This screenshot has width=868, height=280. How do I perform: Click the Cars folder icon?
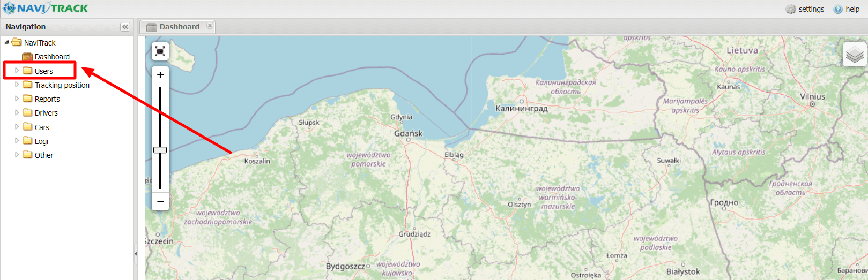pyautogui.click(x=27, y=127)
